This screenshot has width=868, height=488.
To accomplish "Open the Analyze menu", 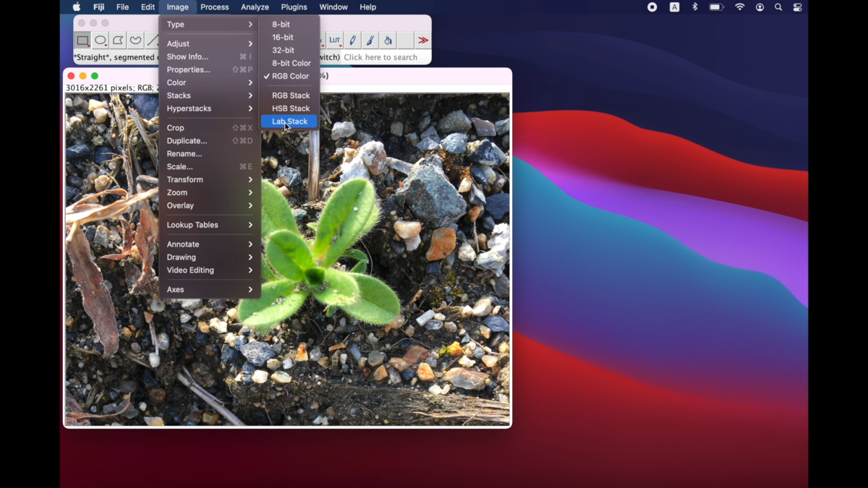I will pos(255,7).
